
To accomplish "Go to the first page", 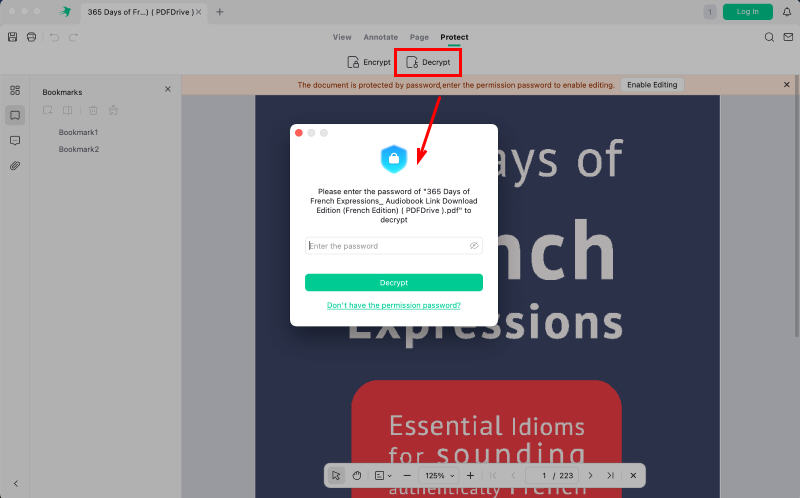I will click(493, 476).
